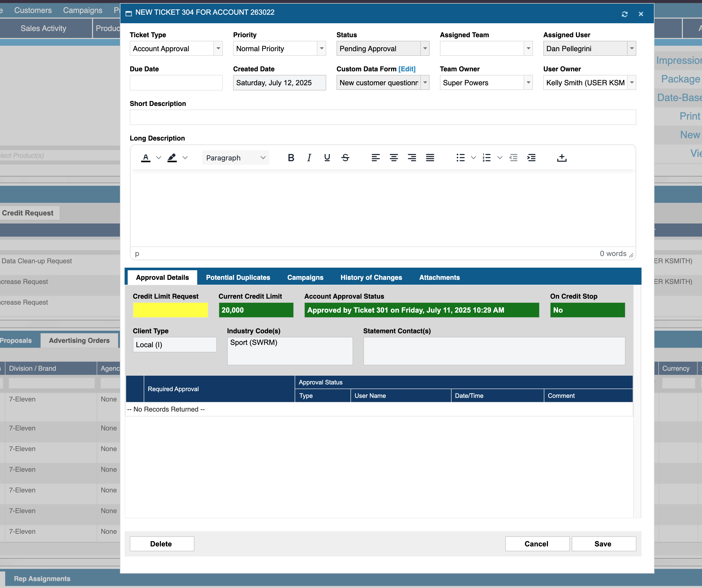Decrease indent in the editor
The width and height of the screenshot is (702, 588).
pyautogui.click(x=513, y=158)
